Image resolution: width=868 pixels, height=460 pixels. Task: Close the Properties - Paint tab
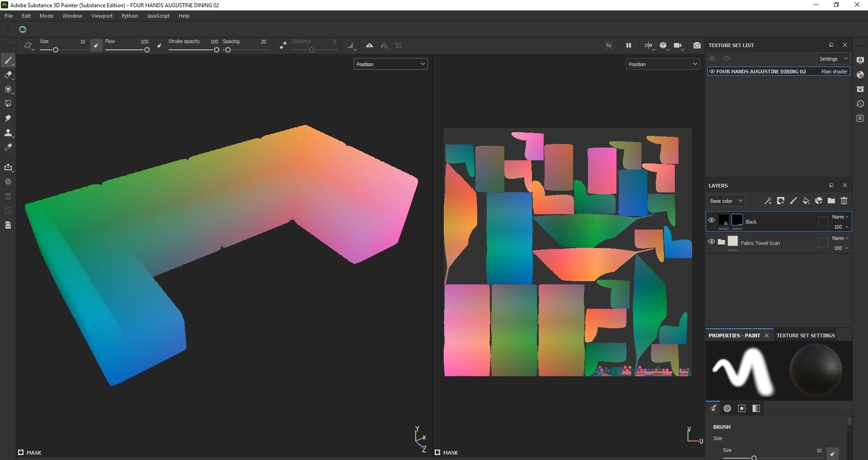pyautogui.click(x=767, y=335)
